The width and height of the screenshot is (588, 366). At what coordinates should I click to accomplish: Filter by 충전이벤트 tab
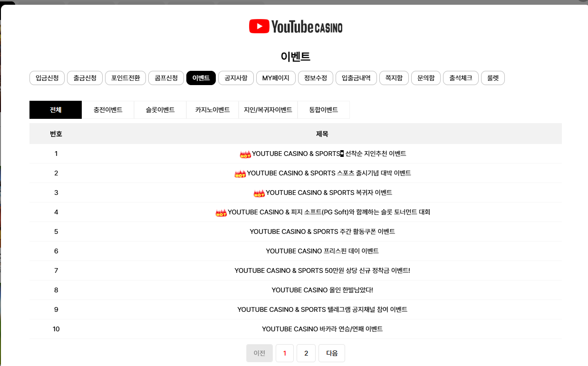click(x=108, y=110)
